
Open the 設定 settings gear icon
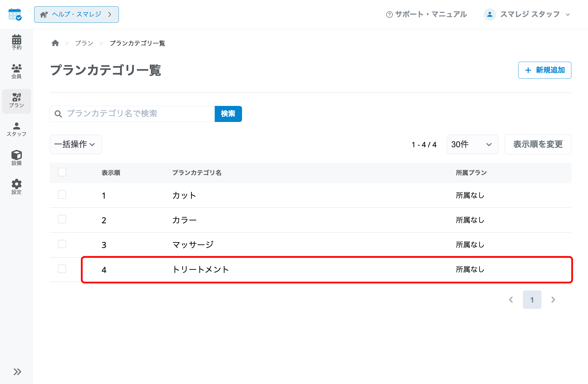[x=16, y=187]
